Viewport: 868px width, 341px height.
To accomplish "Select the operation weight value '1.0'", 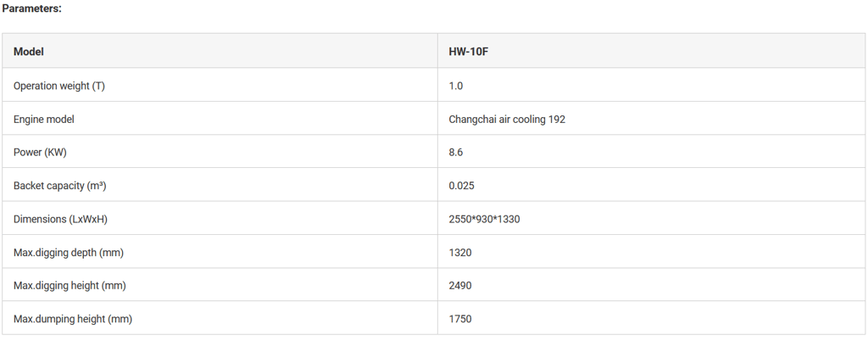I will (x=456, y=86).
